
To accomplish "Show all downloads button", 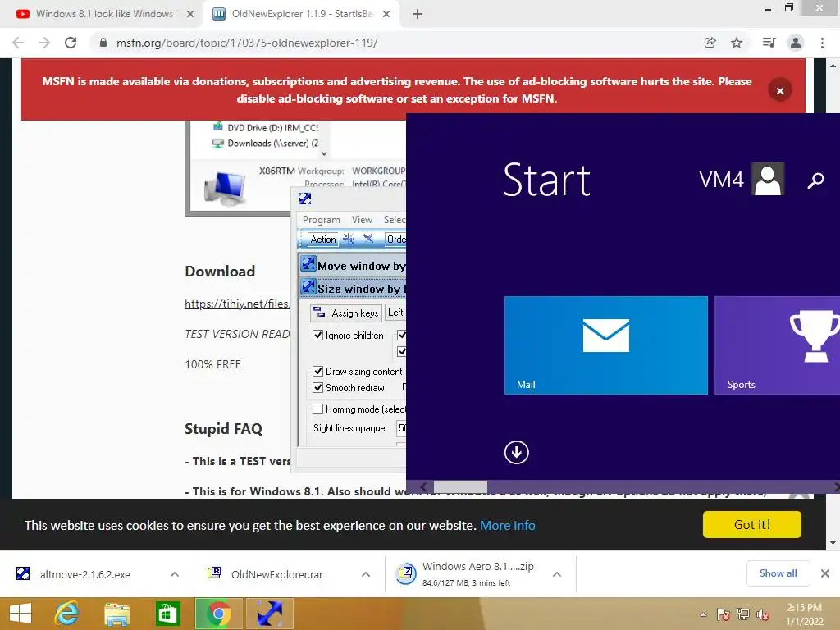I will (x=778, y=573).
